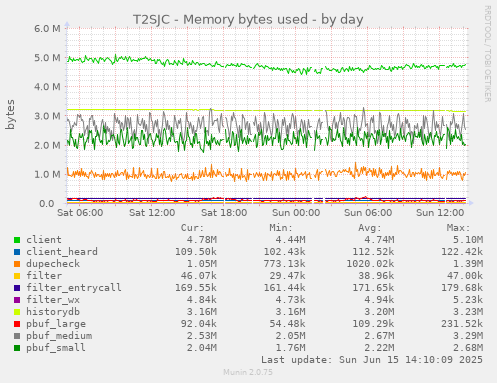The height and width of the screenshot is (383, 497).
Task: Click the purple filter_wx legend swatch
Action: [17, 300]
